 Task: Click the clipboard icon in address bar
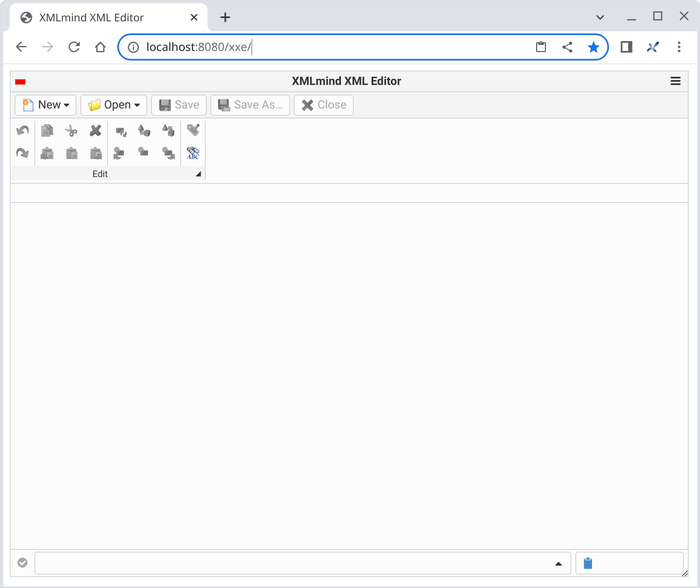(x=541, y=47)
